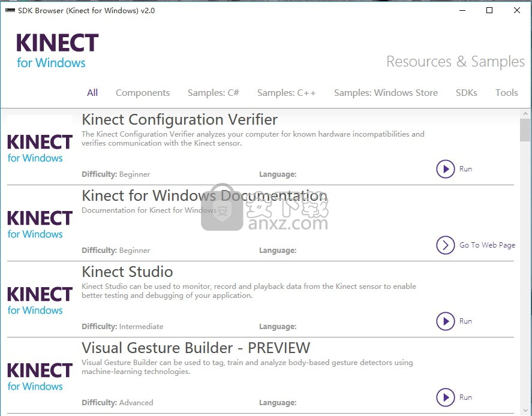Run Visual Gesture Builder play icon
This screenshot has width=532, height=416.
tap(445, 397)
